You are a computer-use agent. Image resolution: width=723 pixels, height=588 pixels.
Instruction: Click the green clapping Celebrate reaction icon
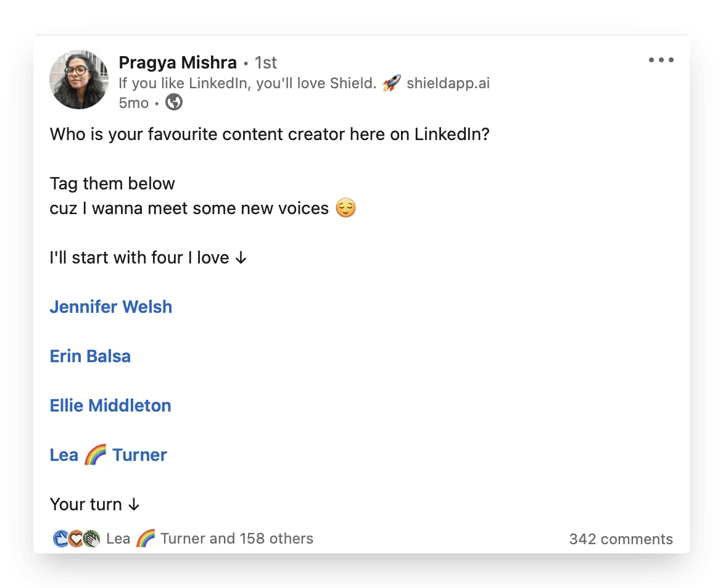tap(91, 539)
